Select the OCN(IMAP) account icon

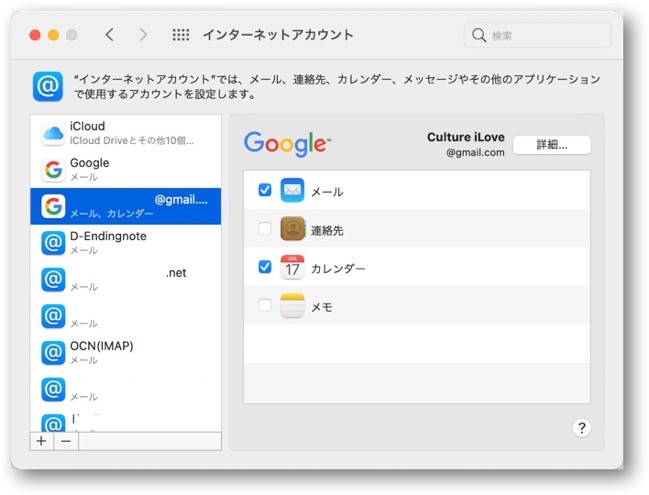pos(53,353)
